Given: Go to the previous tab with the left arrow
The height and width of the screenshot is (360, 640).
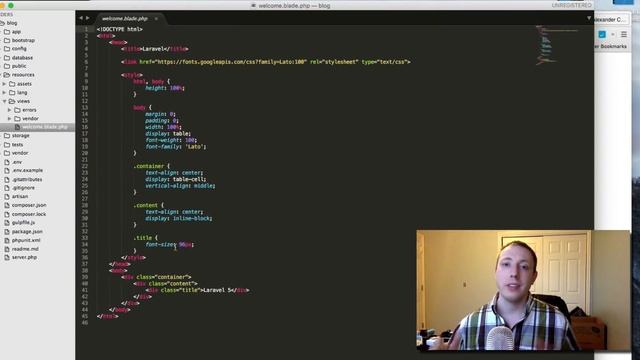Looking at the screenshot, I should (x=81, y=18).
